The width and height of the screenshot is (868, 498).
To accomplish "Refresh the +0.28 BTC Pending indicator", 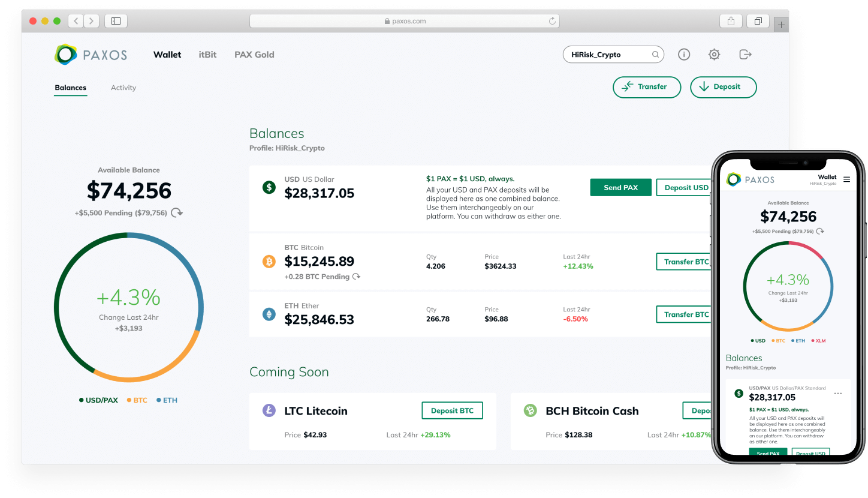I will pos(357,277).
